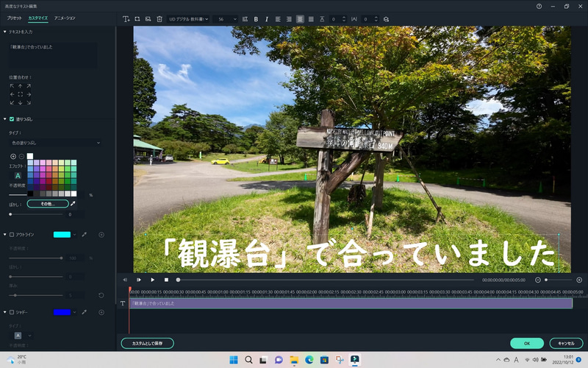
Task: Align text to the right
Action: pos(289,19)
